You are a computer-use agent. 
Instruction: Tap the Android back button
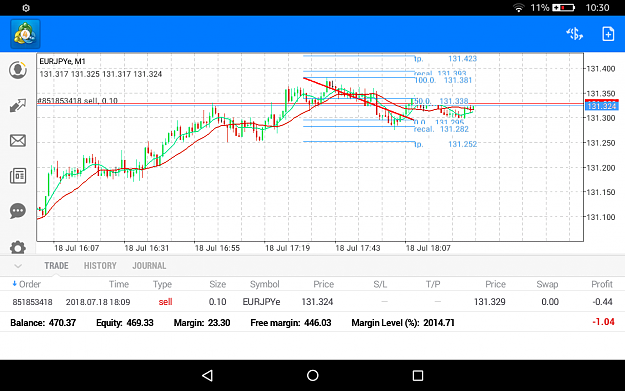(207, 375)
